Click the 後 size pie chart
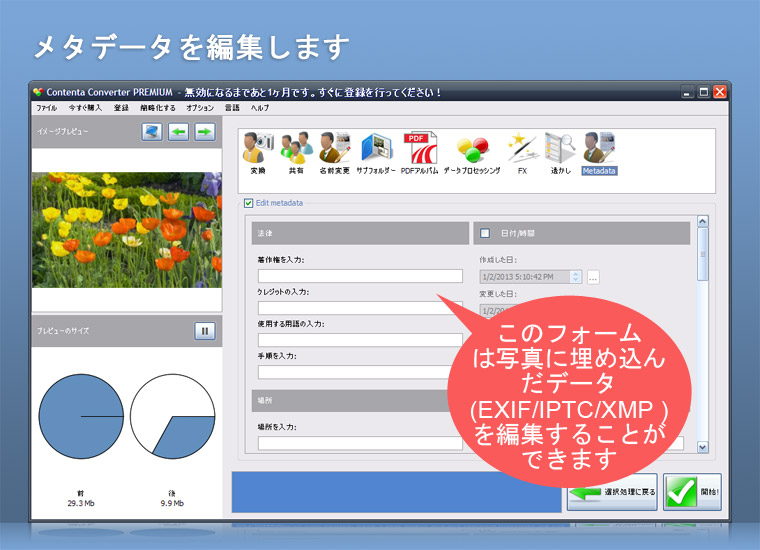Screen dimensions: 760x550 click(173, 416)
